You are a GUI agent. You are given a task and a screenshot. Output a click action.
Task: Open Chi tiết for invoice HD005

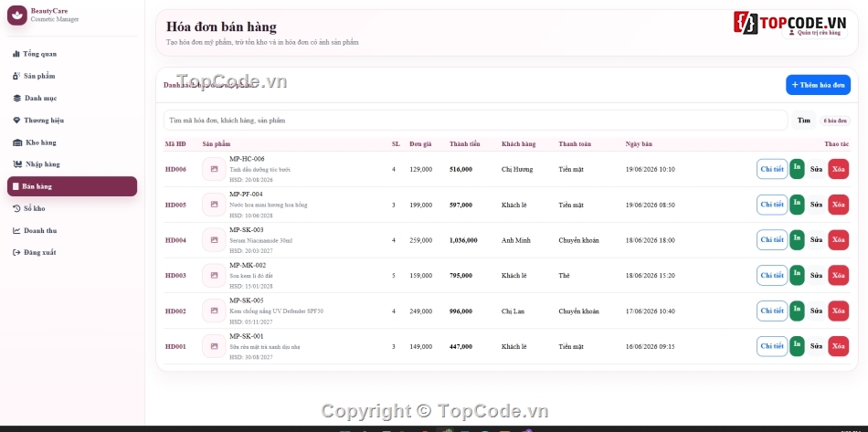click(x=772, y=205)
